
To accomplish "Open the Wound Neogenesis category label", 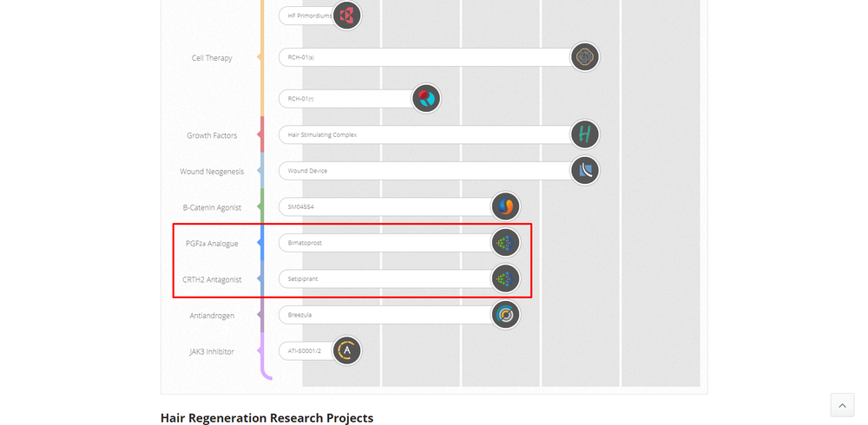I will (210, 172).
